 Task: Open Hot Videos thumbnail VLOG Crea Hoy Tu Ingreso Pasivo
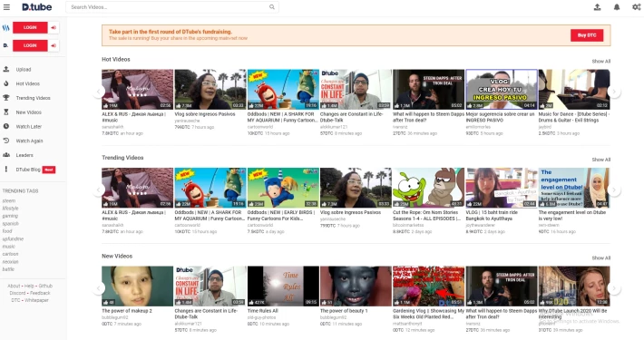pyautogui.click(x=501, y=89)
